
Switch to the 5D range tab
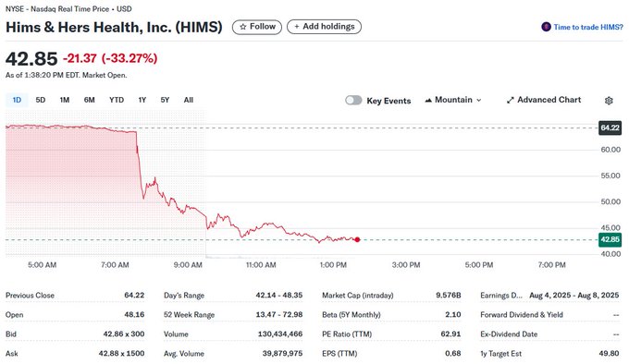(41, 100)
